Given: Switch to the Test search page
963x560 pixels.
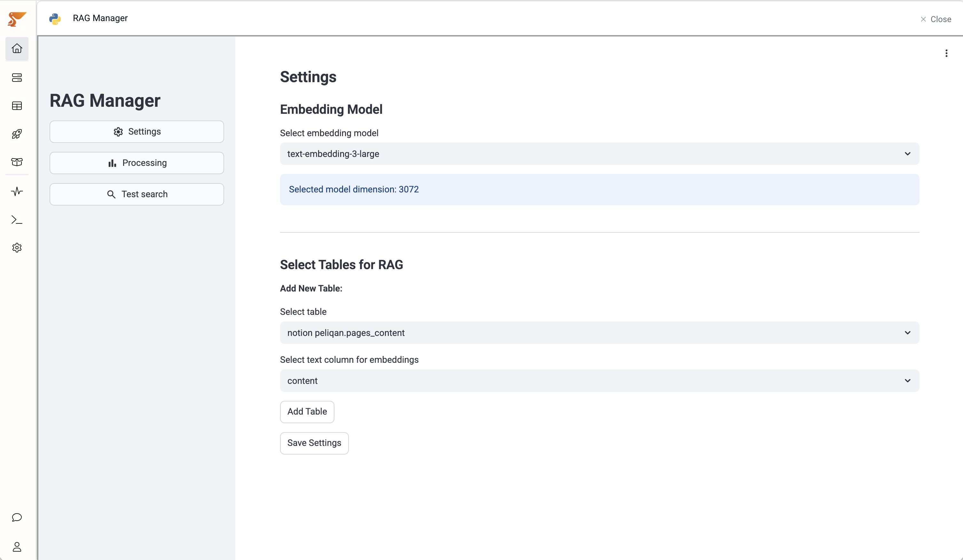Looking at the screenshot, I should coord(137,194).
